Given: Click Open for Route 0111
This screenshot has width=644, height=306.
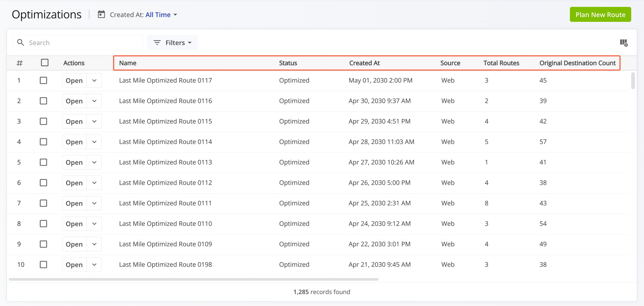Looking at the screenshot, I should click(74, 203).
